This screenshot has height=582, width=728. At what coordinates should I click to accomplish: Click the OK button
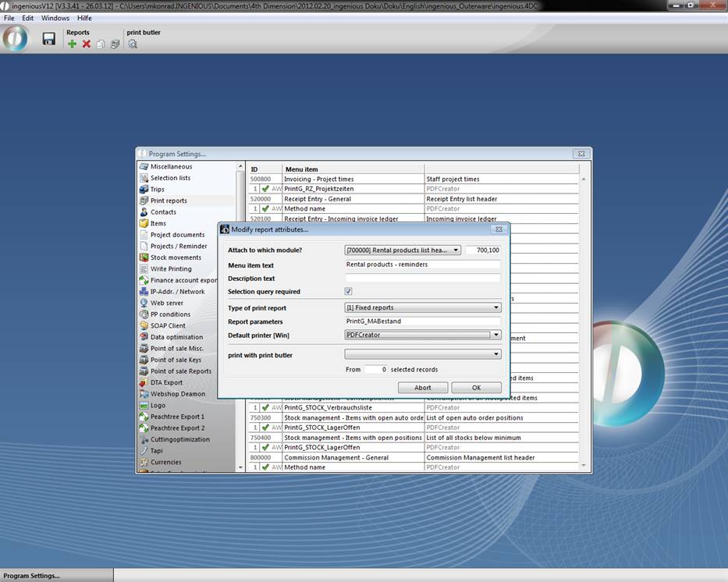(476, 388)
